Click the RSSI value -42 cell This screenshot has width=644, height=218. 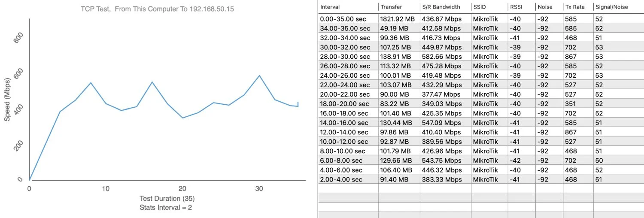(x=516, y=160)
